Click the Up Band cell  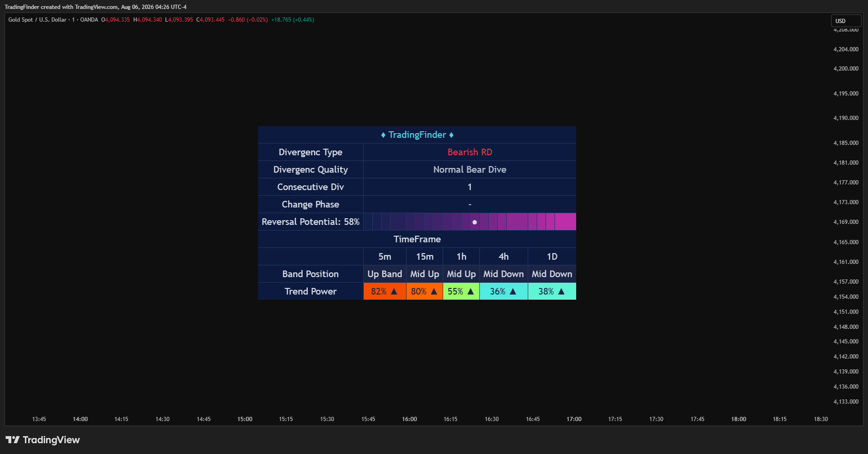385,274
